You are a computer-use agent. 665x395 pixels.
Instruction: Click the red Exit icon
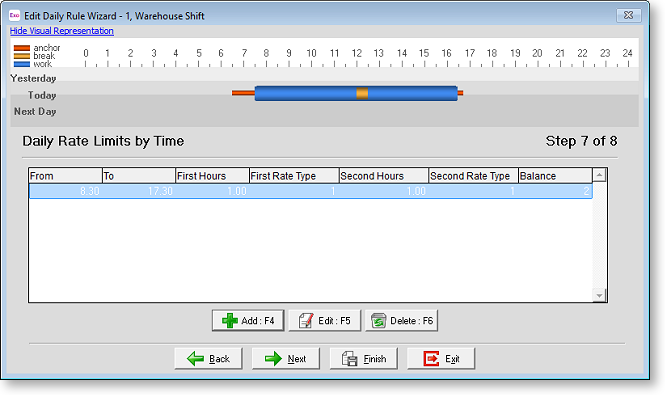(431, 359)
